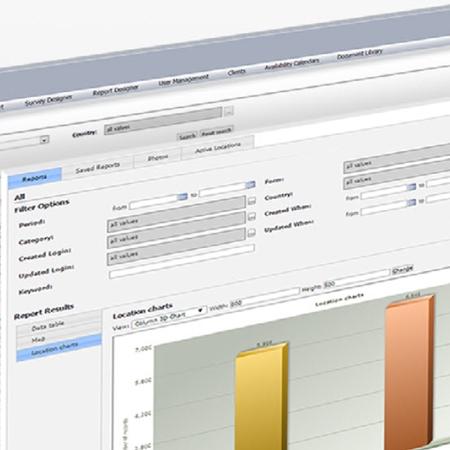
Task: Click the ellipsis button next to top Country field
Action: [x=228, y=112]
